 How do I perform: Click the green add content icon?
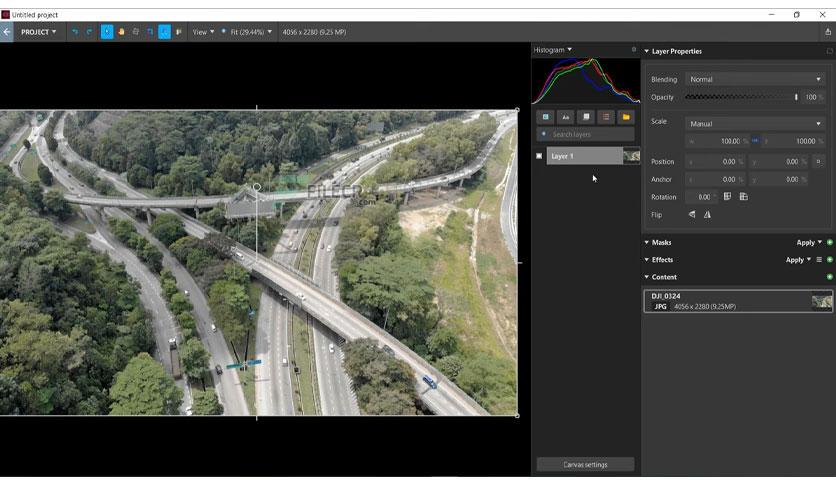pyautogui.click(x=830, y=277)
